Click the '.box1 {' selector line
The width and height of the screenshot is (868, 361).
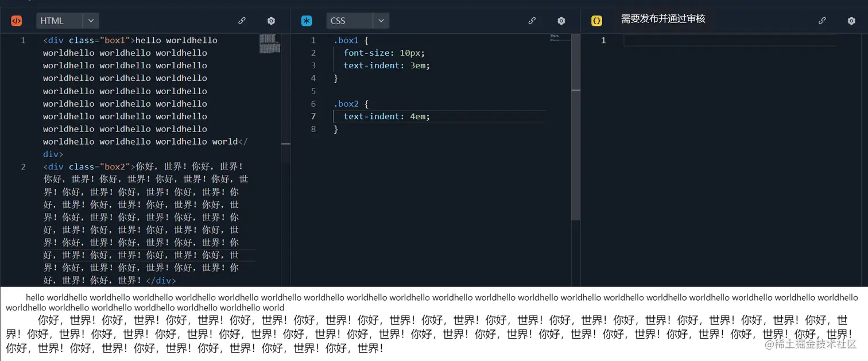[350, 40]
